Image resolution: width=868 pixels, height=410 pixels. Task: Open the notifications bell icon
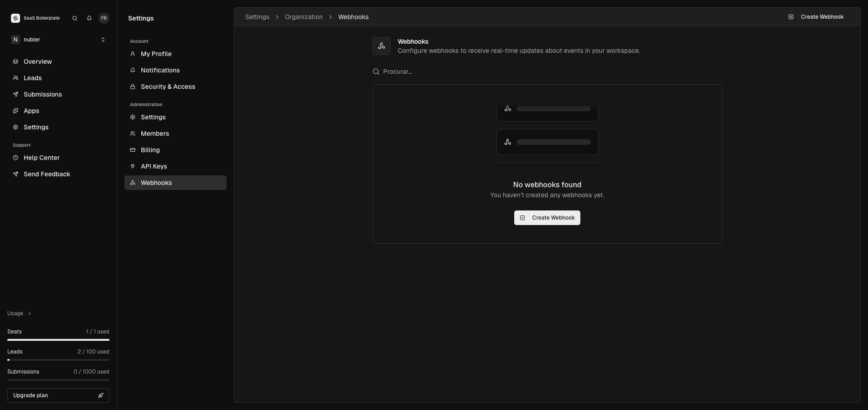pos(89,18)
